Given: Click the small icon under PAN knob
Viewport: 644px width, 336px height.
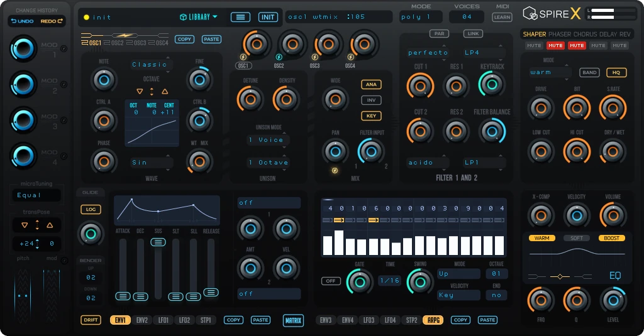Looking at the screenshot, I should click(x=335, y=170).
